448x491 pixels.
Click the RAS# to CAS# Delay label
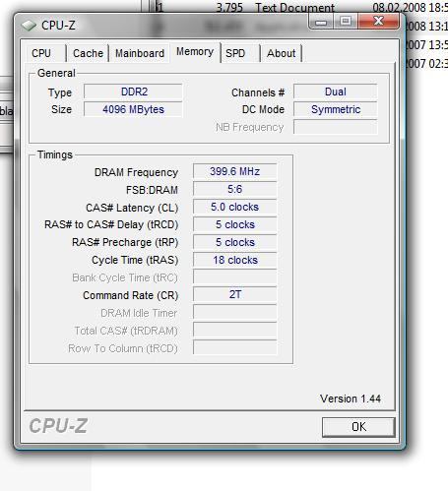click(111, 225)
